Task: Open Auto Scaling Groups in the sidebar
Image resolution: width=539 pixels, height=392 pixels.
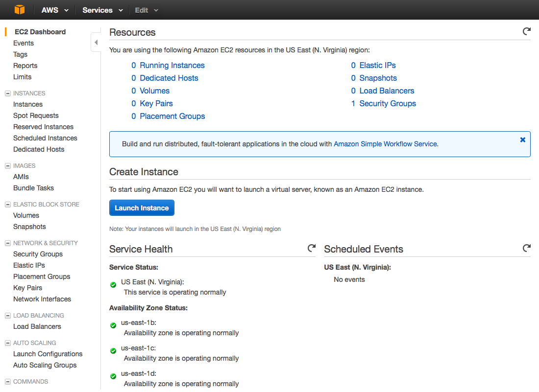Action: 45,365
